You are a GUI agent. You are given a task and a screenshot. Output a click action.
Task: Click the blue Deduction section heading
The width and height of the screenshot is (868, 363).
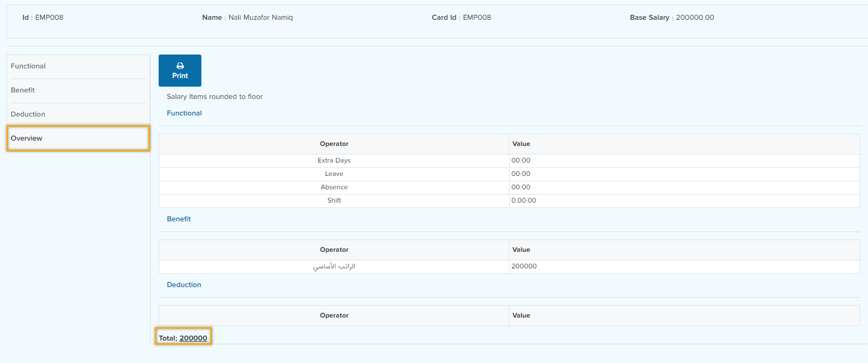(x=184, y=285)
